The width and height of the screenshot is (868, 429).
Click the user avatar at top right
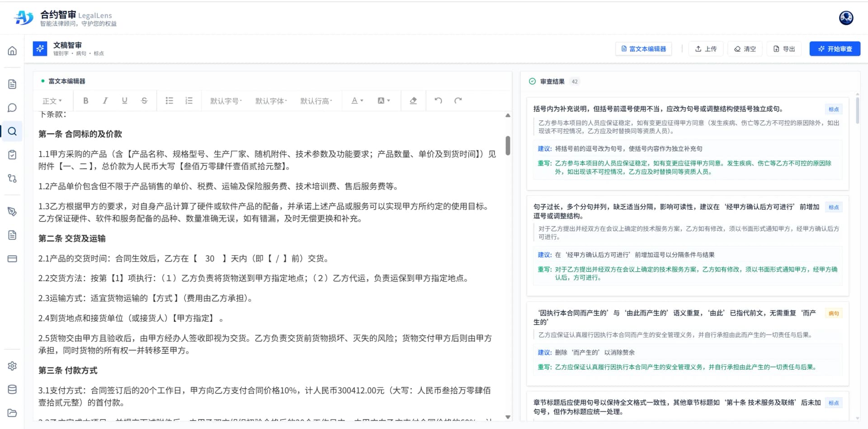coord(846,18)
